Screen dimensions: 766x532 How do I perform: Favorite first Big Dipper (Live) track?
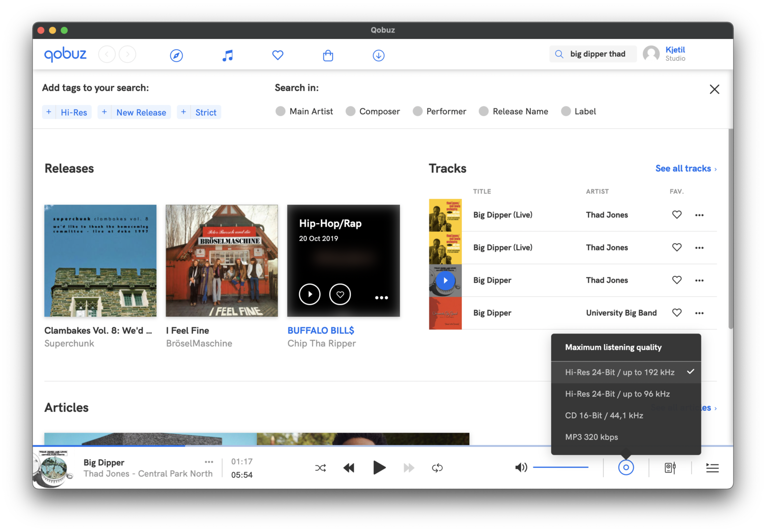point(677,215)
